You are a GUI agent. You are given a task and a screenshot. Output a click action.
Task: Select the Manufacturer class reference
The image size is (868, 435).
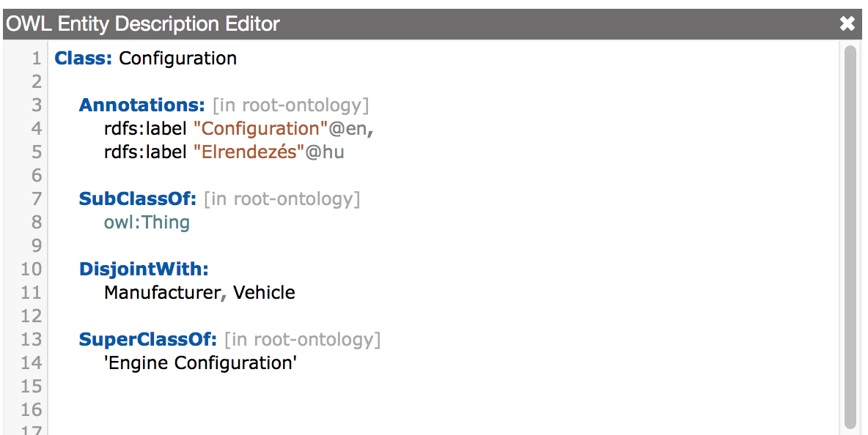(161, 292)
